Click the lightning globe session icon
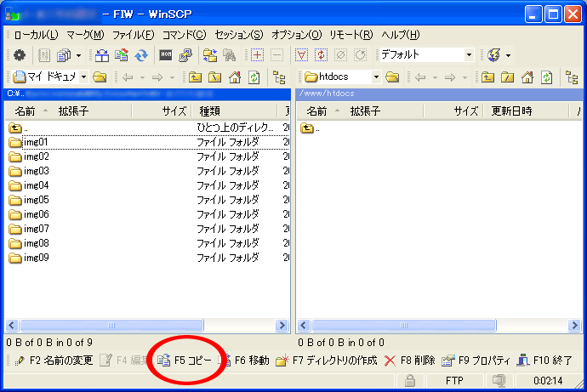 click(493, 55)
